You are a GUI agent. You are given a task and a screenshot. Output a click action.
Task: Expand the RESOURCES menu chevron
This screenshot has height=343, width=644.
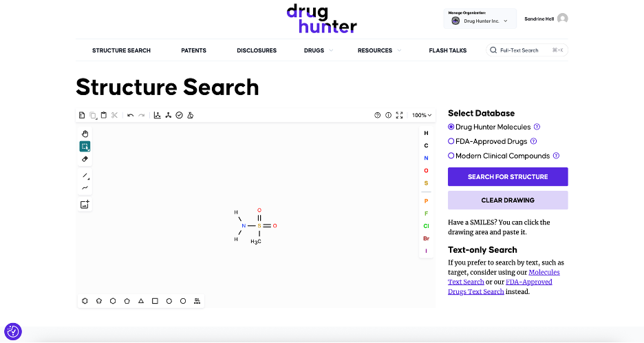click(399, 50)
